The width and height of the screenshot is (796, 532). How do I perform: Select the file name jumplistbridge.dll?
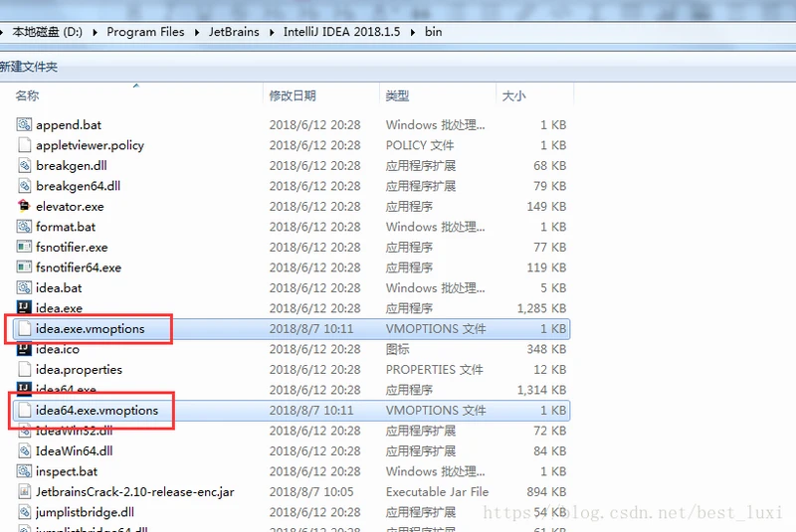point(85,512)
